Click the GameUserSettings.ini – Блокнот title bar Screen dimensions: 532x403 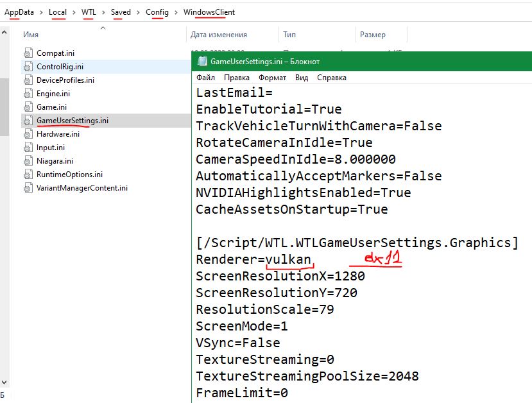(x=362, y=62)
